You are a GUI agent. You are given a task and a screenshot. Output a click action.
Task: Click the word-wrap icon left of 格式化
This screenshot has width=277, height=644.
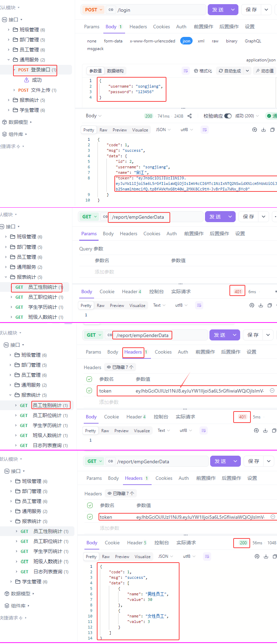186,71
